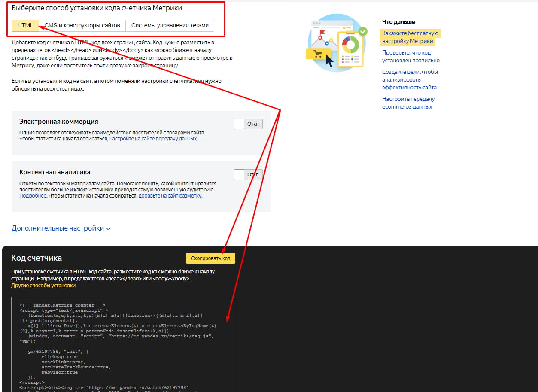Click настройте на сайте передачу данных link
Screen dimensions: 538x392
[153, 139]
